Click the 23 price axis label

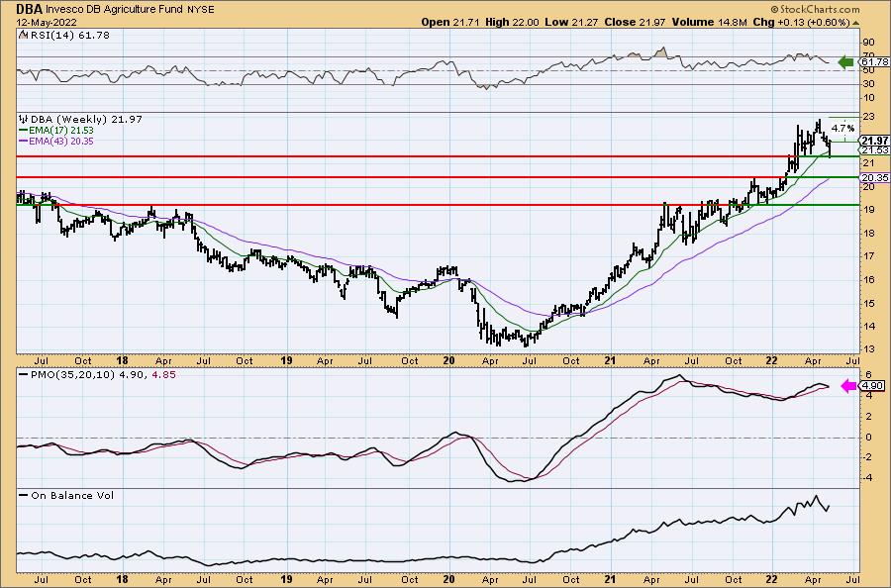[x=867, y=117]
